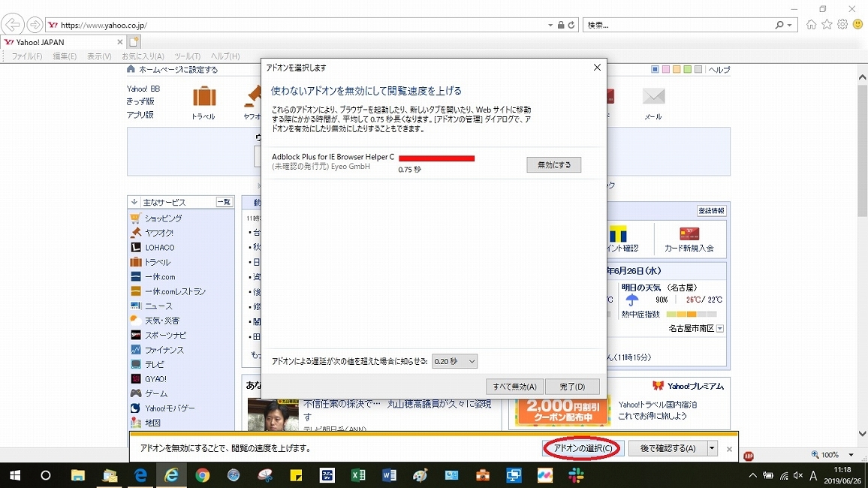Screen dimensions: 868x488
Task: Open the Tools gear icon
Action: (x=842, y=24)
